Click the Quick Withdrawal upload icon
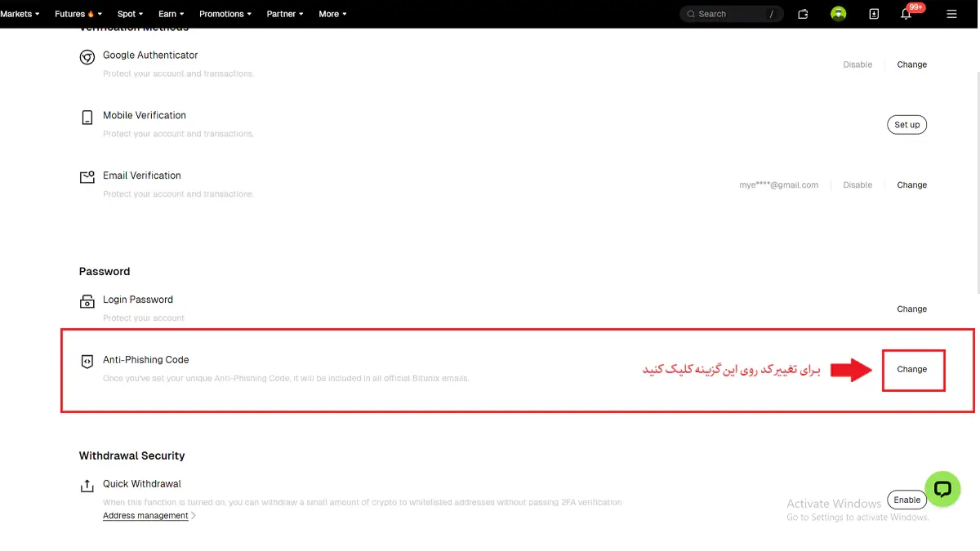Viewport: 980px width, 551px height. [x=87, y=486]
